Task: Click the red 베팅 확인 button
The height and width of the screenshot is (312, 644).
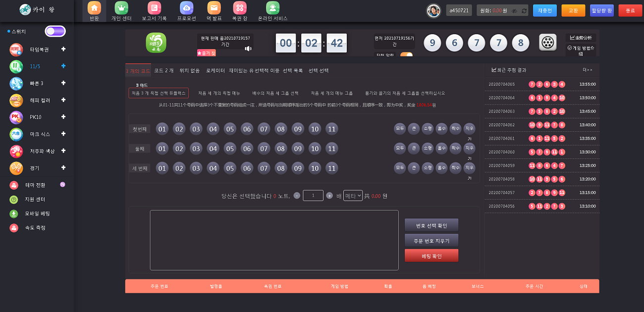Action: click(431, 256)
